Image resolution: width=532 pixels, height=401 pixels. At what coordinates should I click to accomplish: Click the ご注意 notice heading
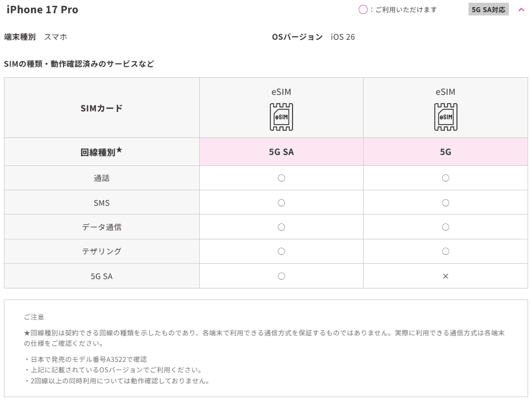coord(34,317)
